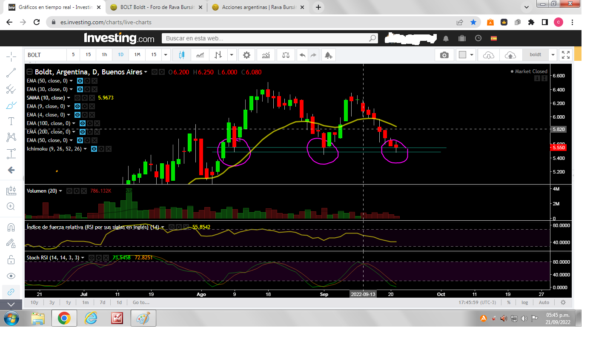Screen dimensions: 613x364
Task: Choose candlestick chart type in toolbar
Action: [x=182, y=55]
